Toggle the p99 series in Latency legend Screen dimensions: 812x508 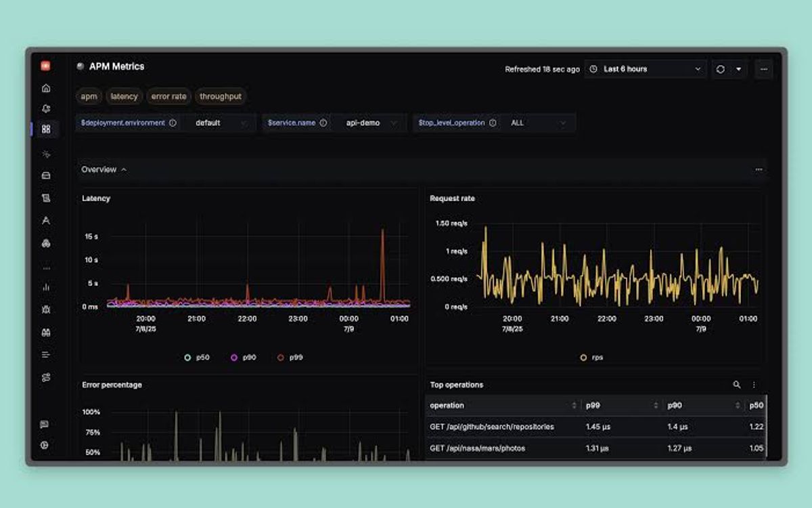coord(290,357)
